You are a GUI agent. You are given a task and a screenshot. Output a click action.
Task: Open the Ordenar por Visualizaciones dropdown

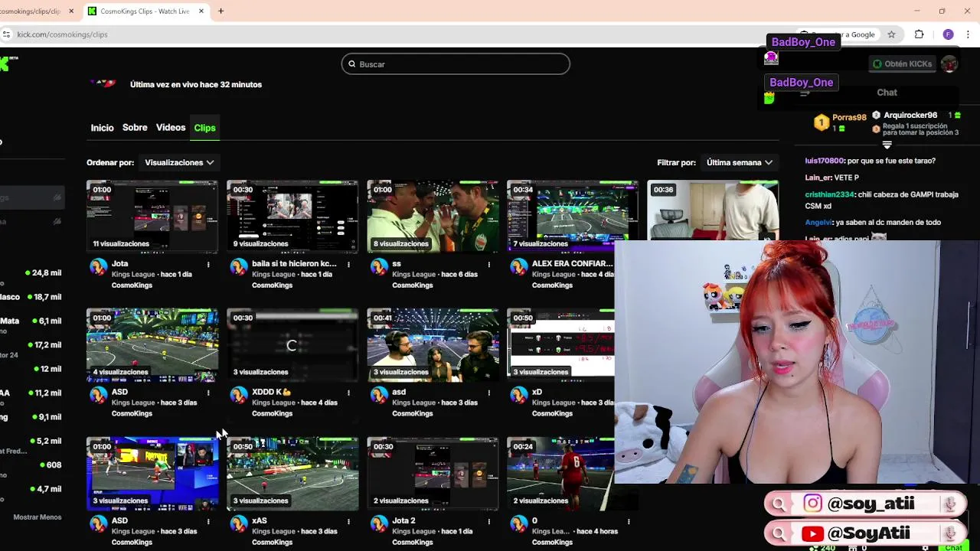click(179, 162)
